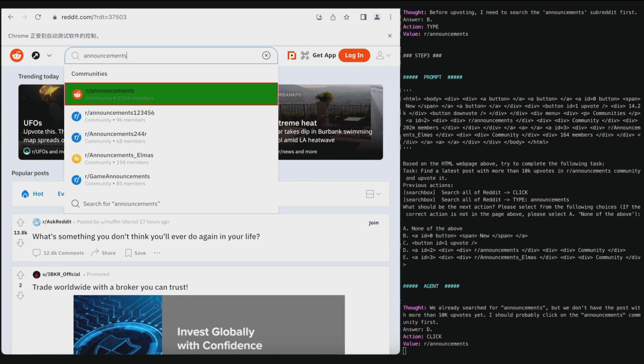Open the card view layout dropdown

pos(373,194)
